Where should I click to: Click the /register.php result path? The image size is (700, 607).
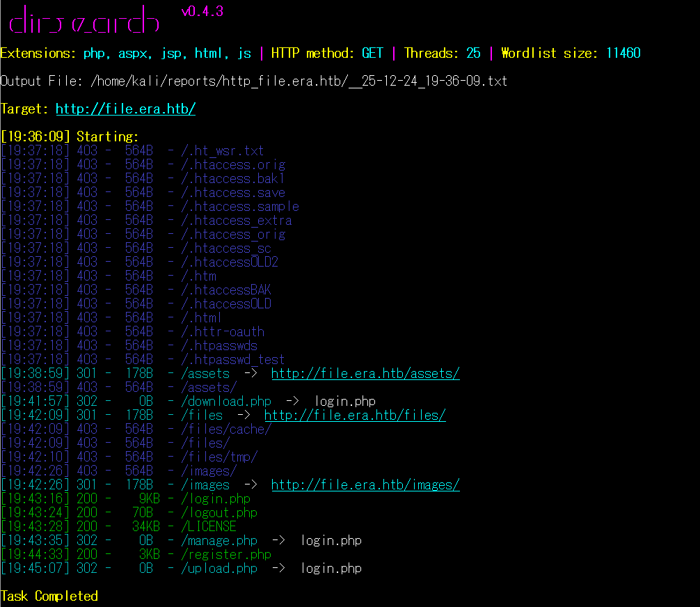click(226, 555)
